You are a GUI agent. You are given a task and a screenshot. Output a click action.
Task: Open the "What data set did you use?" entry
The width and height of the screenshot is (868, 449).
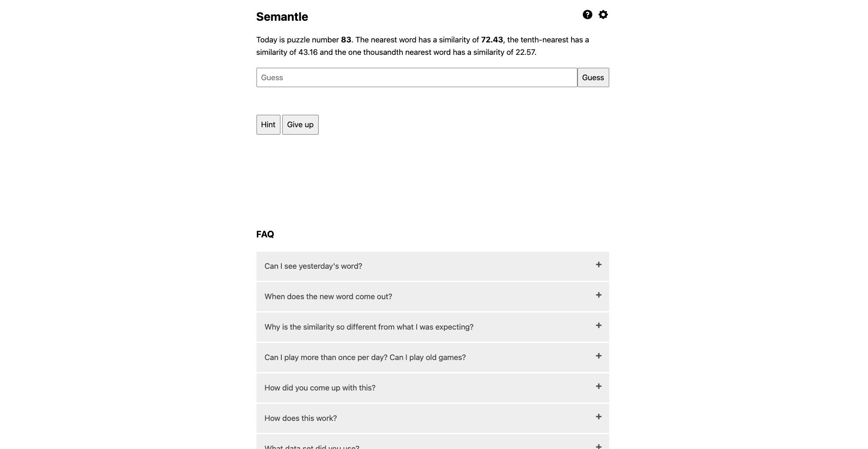(x=432, y=444)
